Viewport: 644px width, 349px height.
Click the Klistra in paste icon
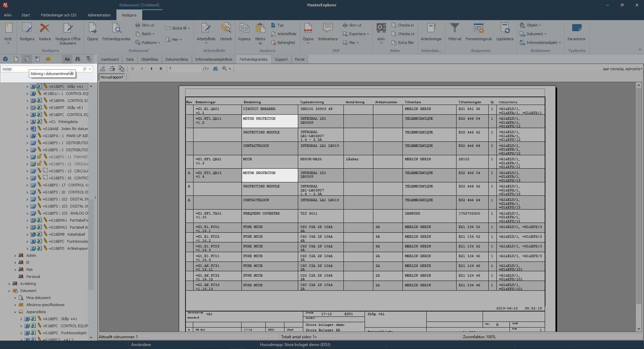[260, 28]
